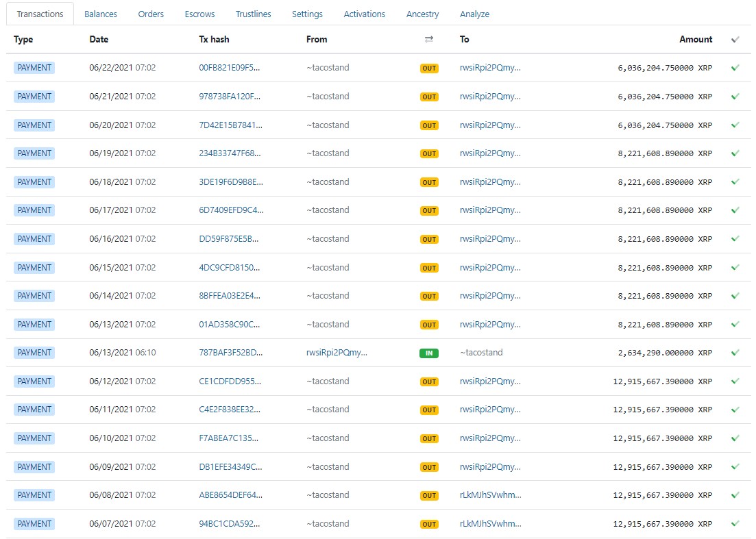Open transaction hash 3DE19F6D9B8E...
The width and height of the screenshot is (756, 539).
pyautogui.click(x=231, y=181)
